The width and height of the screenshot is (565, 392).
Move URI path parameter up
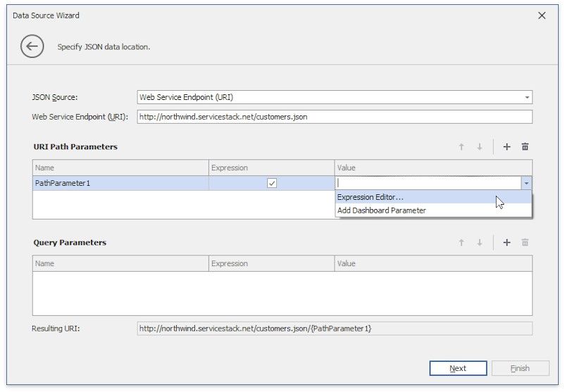(461, 147)
